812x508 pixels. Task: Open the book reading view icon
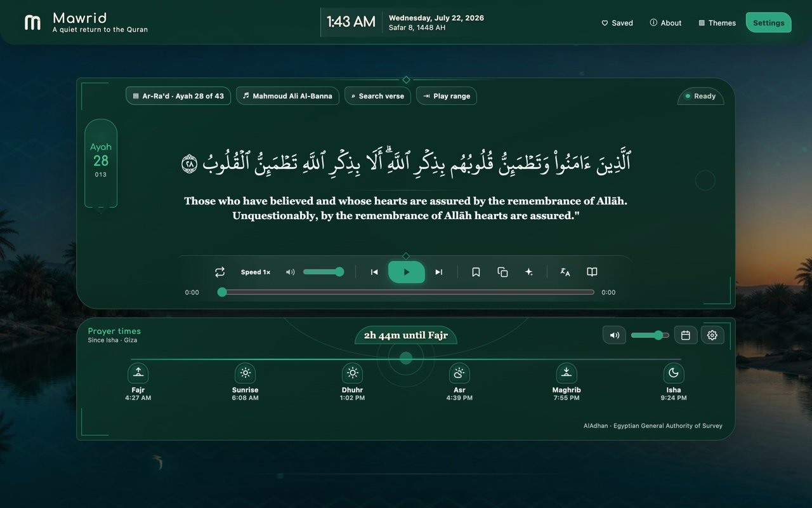[x=592, y=272]
